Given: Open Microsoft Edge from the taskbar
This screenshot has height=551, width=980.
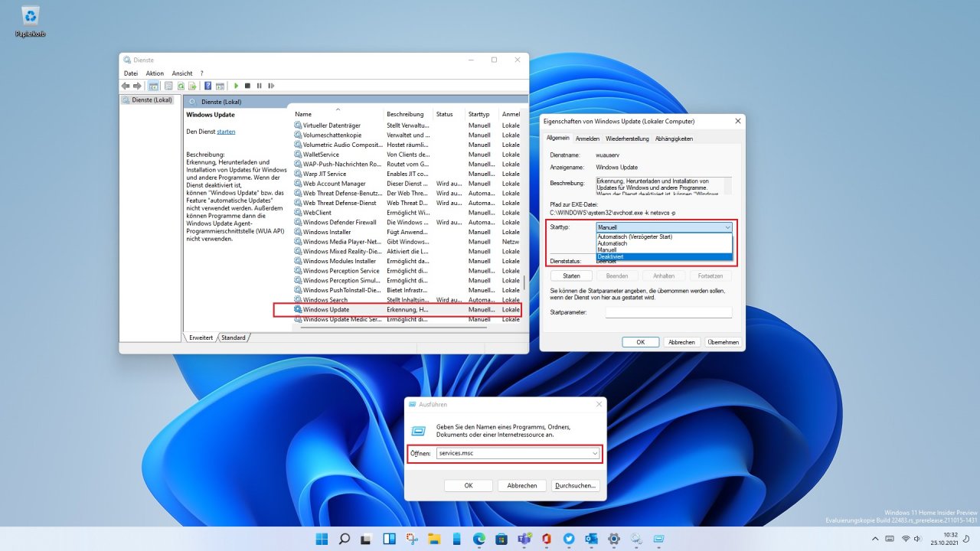Looking at the screenshot, I should point(479,539).
